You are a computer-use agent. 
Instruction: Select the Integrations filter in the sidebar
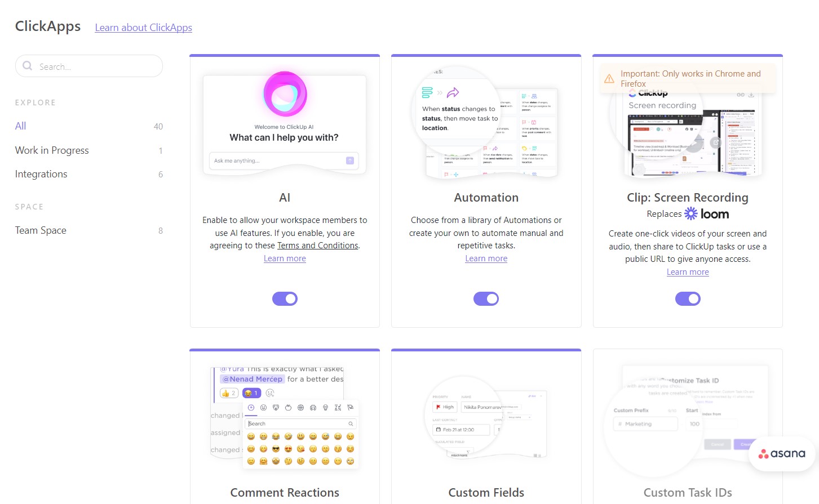(41, 174)
